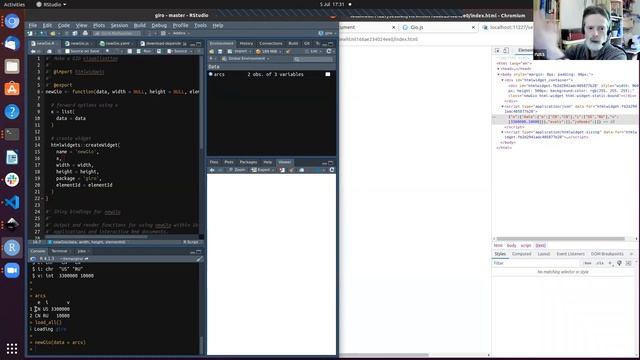The image size is (640, 360).
Task: Click the Environment search field
Action: (313, 59)
